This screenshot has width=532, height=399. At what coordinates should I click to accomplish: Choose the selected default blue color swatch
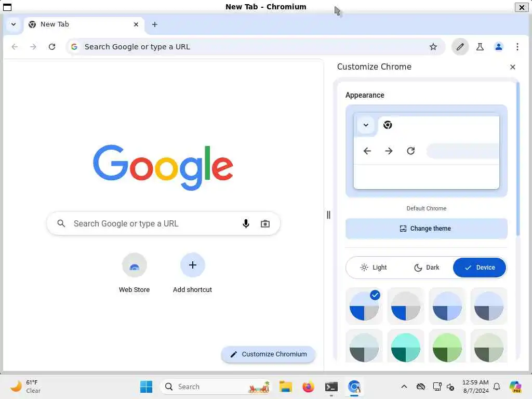click(x=364, y=306)
